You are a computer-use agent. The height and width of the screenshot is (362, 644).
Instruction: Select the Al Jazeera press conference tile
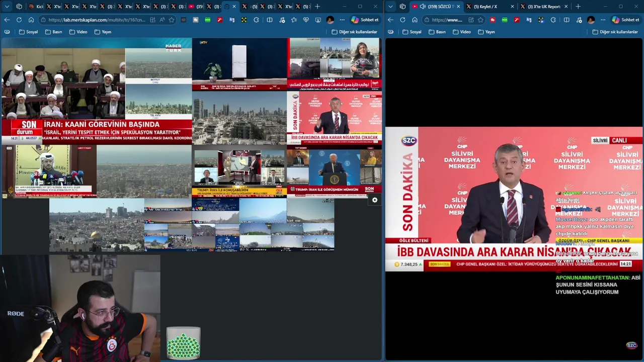49,171
